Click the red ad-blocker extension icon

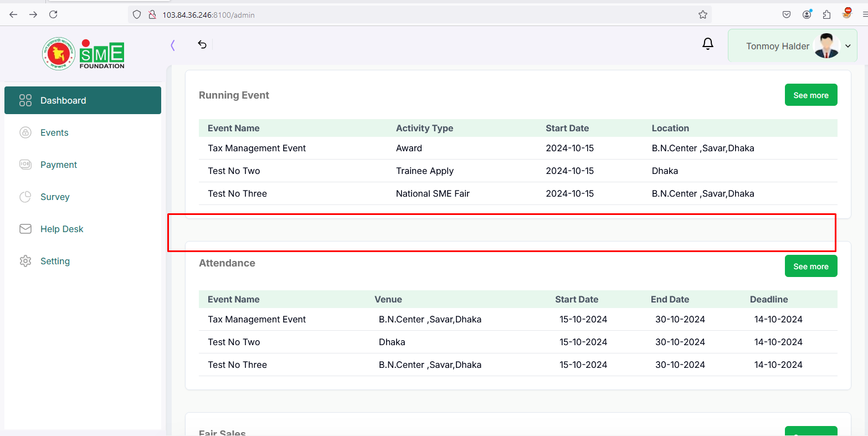coord(847,13)
